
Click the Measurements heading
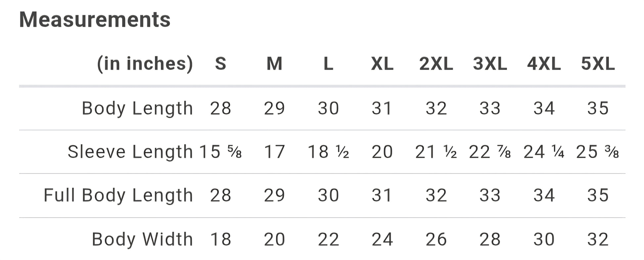[x=95, y=20]
